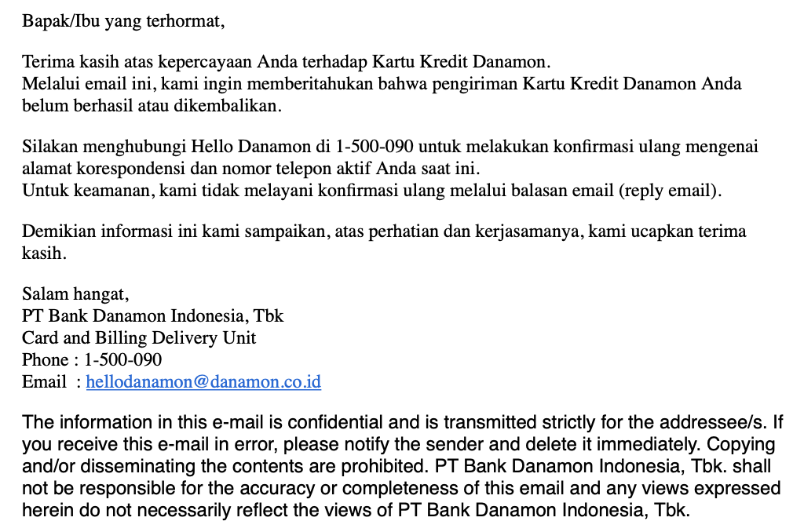Click the 'belum berhasil atau dikembalikan' text

(151, 106)
